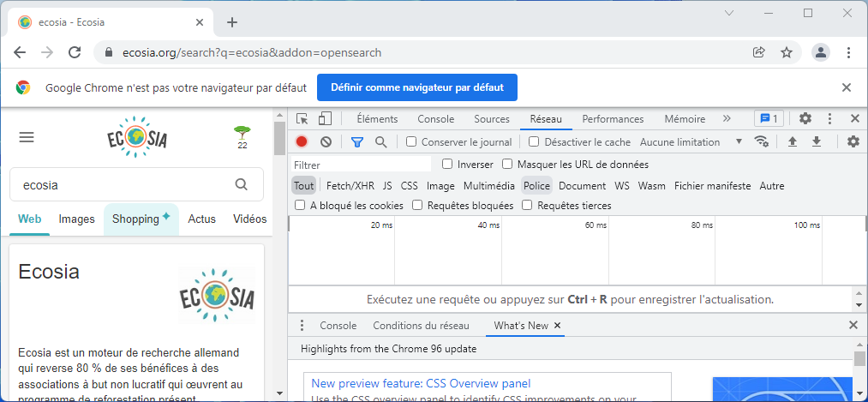This screenshot has width=868, height=402.
Task: Open the issues counter badge showing 1
Action: [x=769, y=118]
